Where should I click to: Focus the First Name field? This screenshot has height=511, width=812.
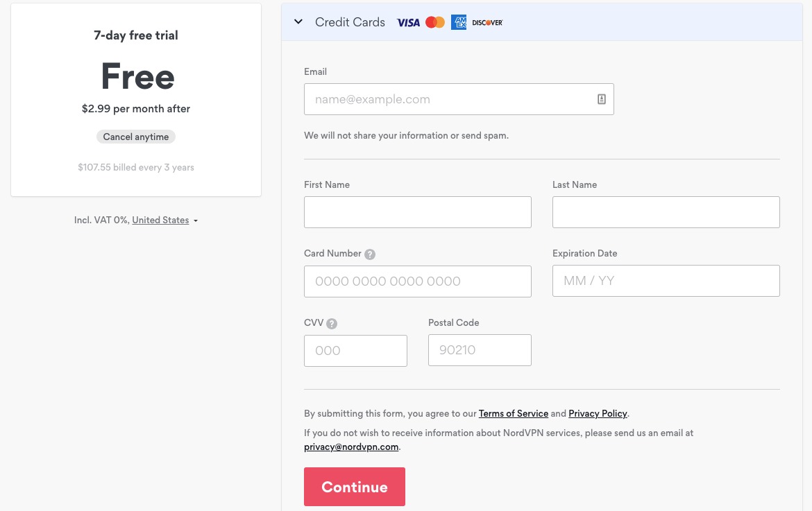click(x=417, y=212)
